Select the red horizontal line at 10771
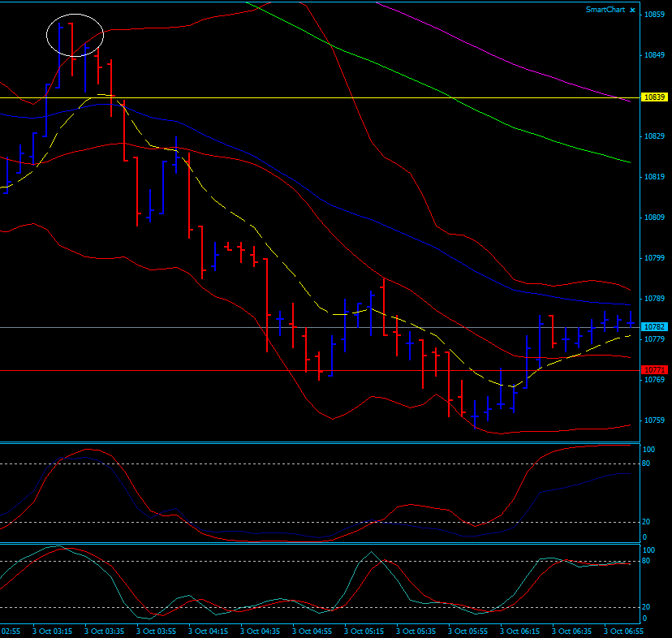 [x=320, y=370]
